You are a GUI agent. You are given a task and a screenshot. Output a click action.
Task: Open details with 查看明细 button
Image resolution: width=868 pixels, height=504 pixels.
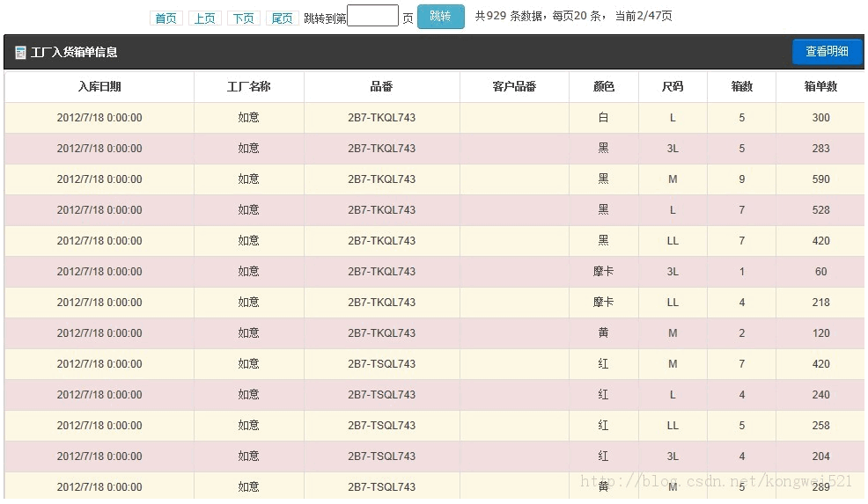point(827,52)
